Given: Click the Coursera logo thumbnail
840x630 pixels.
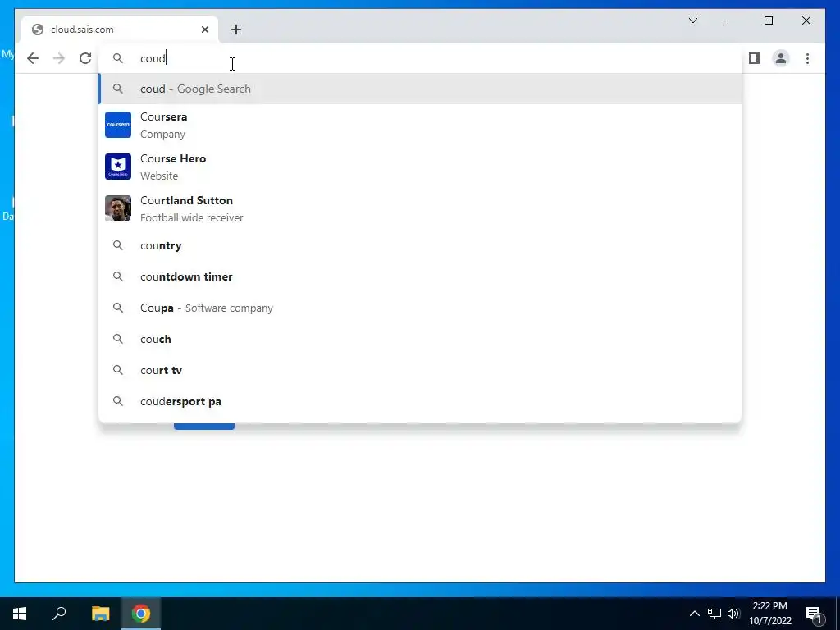Looking at the screenshot, I should coord(118,125).
